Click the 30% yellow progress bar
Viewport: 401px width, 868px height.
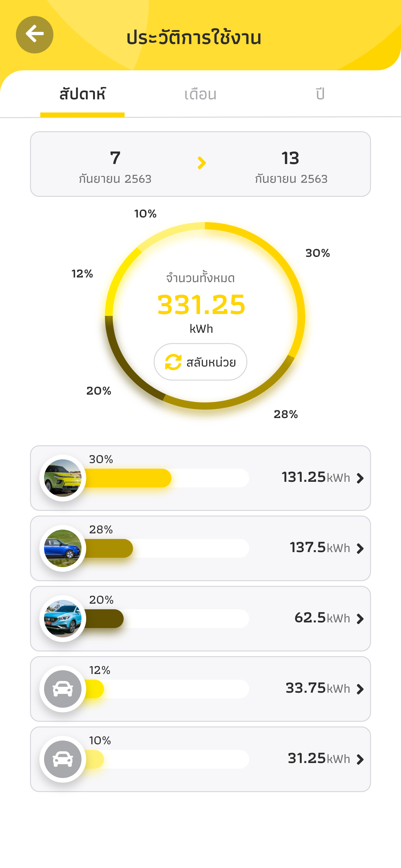point(128,478)
